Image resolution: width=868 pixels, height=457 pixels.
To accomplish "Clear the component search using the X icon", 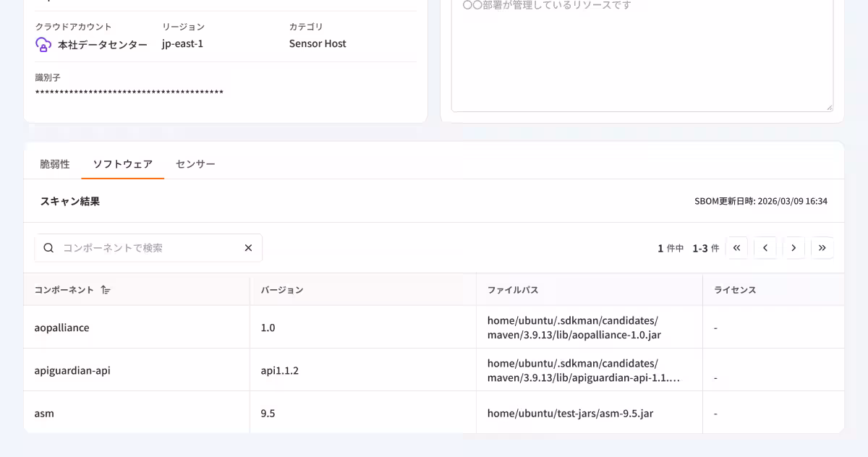I will (248, 247).
